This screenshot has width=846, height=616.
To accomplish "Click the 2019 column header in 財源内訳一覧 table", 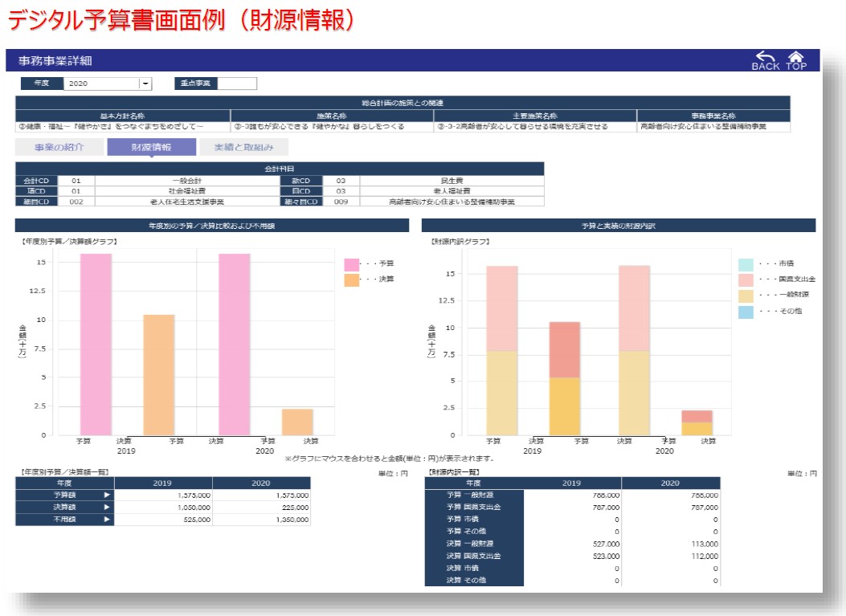I will point(572,483).
